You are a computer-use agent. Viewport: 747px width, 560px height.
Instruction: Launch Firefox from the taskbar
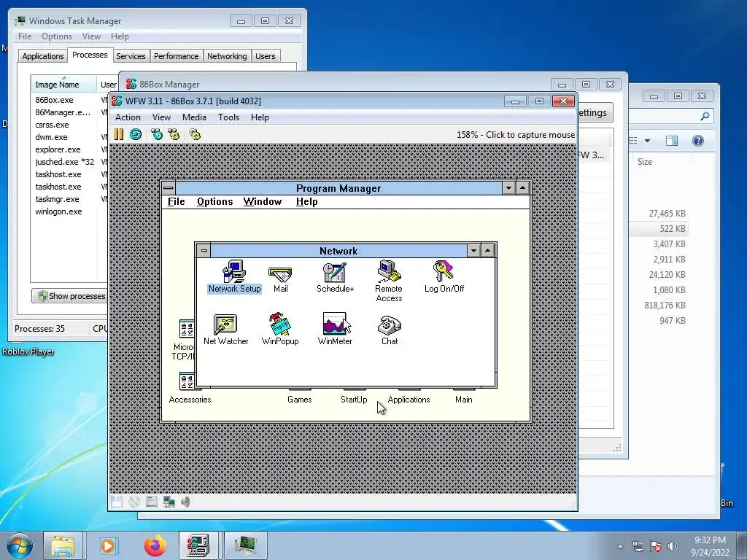155,545
